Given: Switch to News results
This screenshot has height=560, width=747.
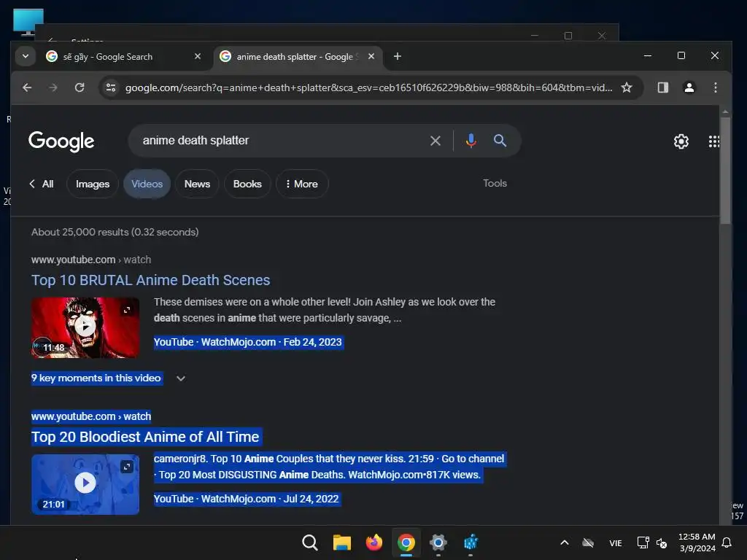Looking at the screenshot, I should (197, 184).
